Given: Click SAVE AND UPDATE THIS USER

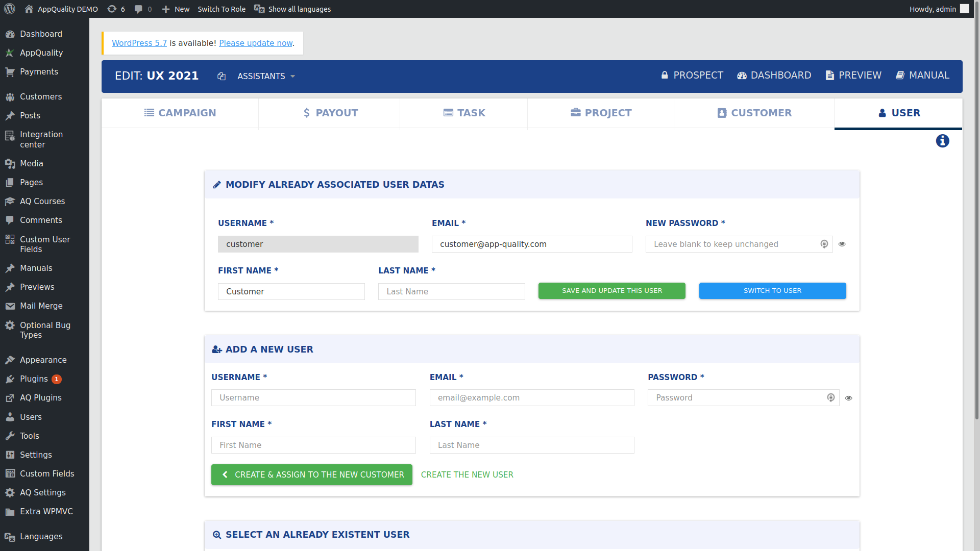Looking at the screenshot, I should (611, 291).
